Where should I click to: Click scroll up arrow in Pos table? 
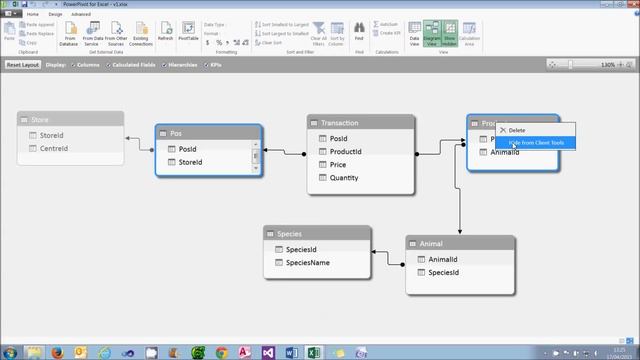pos(256,144)
